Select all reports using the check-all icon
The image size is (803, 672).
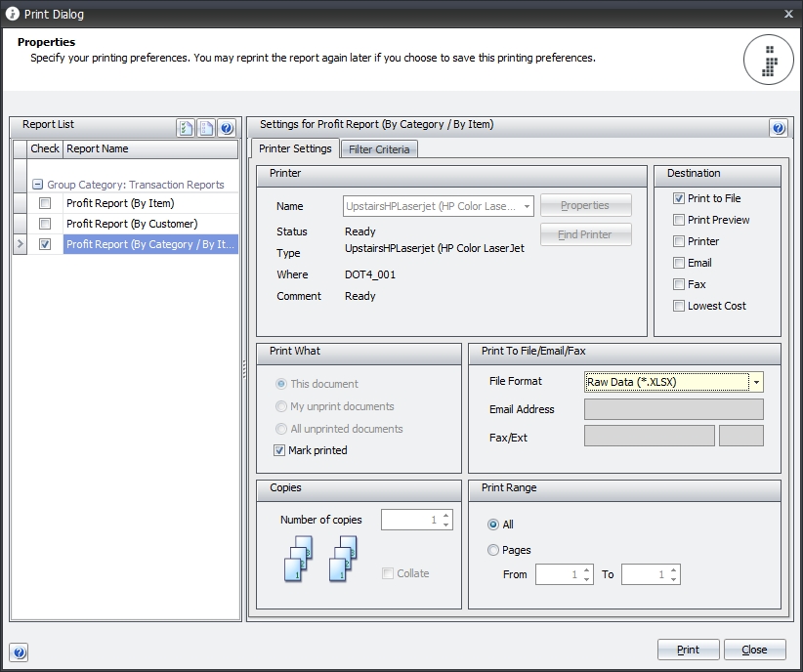coord(186,127)
